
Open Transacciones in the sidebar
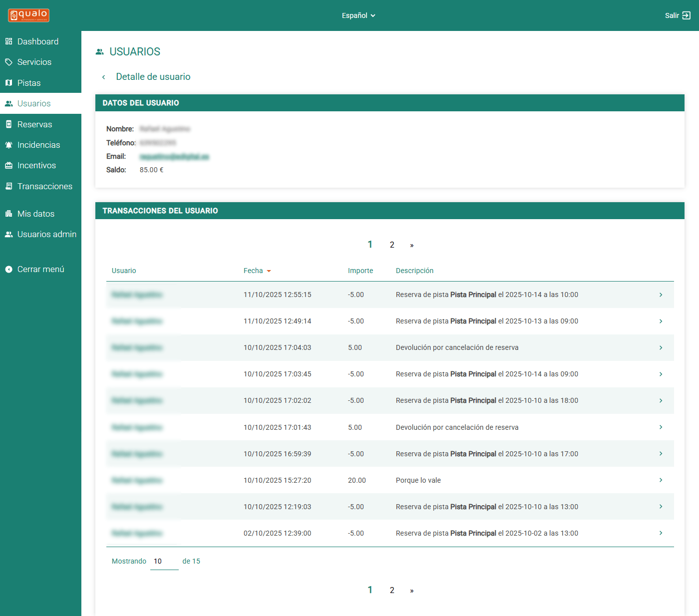click(44, 186)
